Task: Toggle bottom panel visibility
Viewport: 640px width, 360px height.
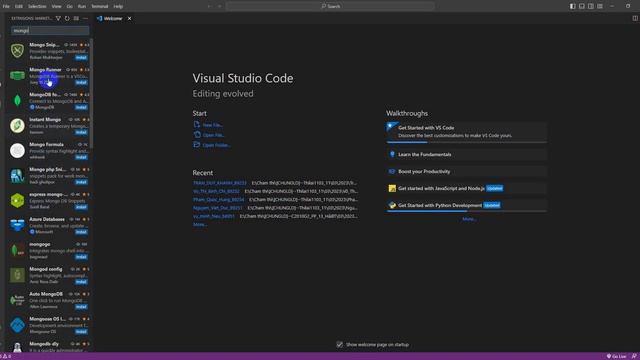Action: 582,6
